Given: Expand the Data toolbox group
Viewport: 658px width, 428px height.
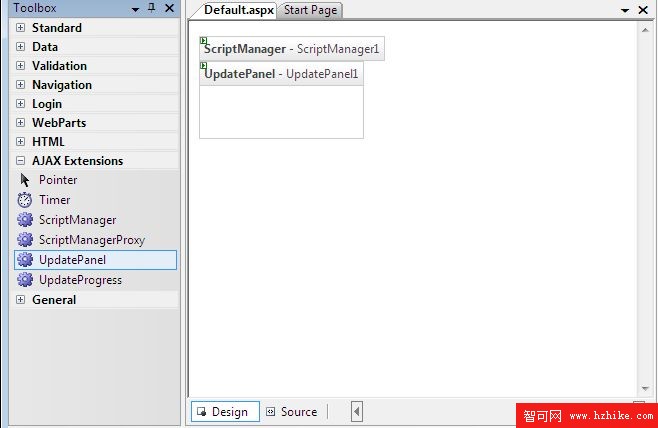Looking at the screenshot, I should (21, 47).
